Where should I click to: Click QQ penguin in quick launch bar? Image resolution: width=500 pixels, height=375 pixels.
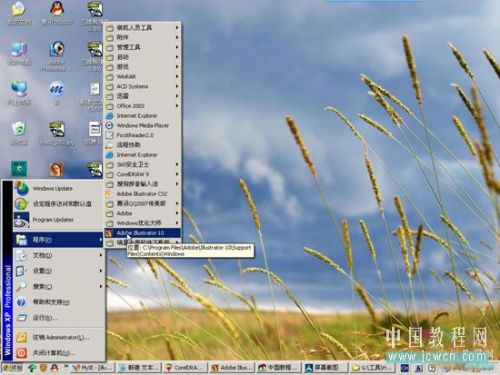coord(54,368)
